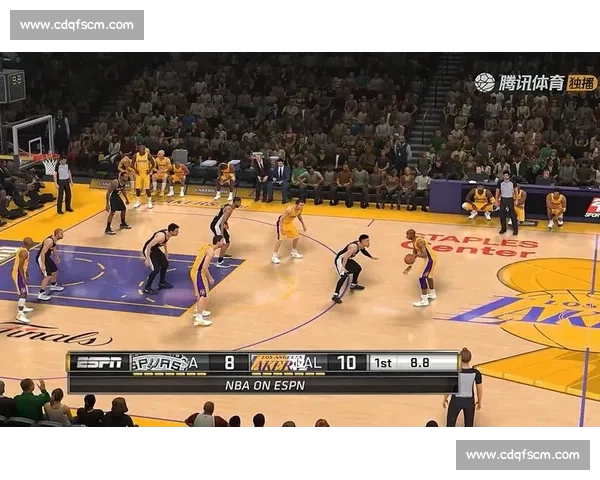Click the Finals script logo on the court
600x480 pixels.
(x=54, y=334)
